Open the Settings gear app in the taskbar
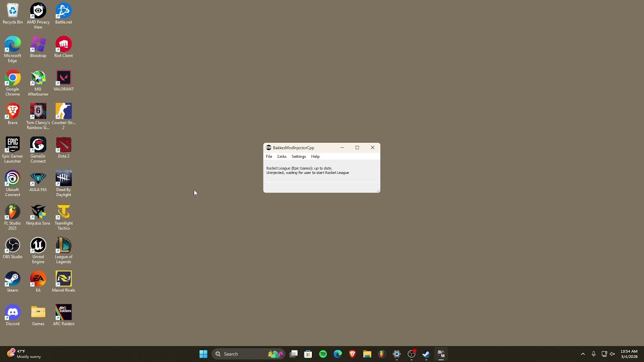This screenshot has height=362, width=644. [396, 354]
